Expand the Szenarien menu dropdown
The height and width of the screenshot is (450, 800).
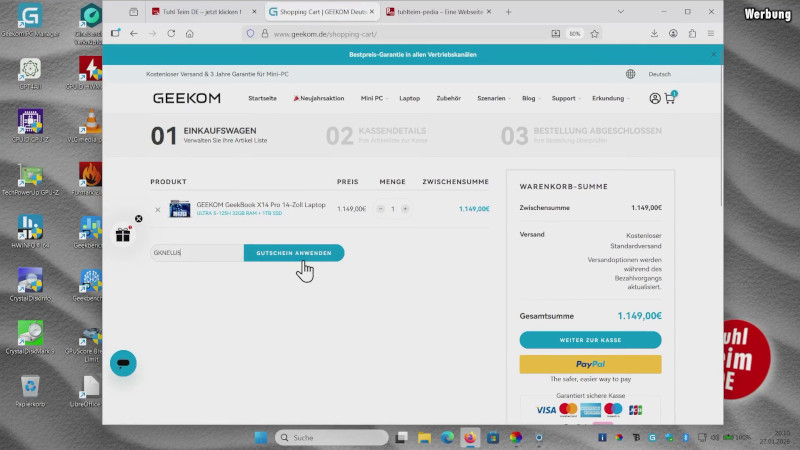pos(491,99)
